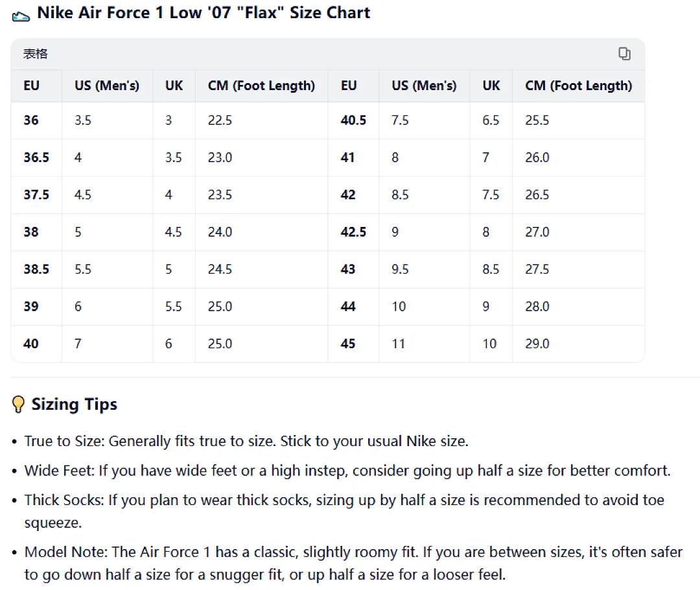This screenshot has height=590, width=700.
Task: Select the EU 45 cell
Action: [x=348, y=344]
